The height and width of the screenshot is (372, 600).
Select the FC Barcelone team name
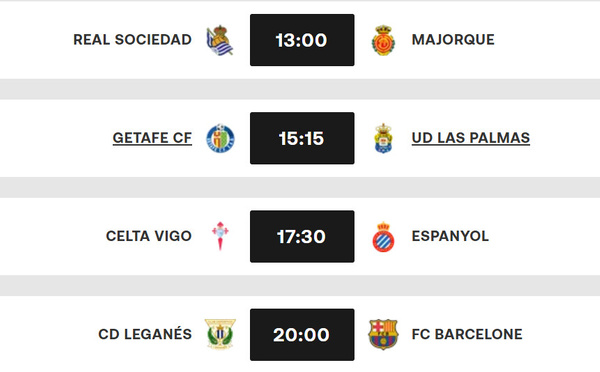click(x=467, y=334)
